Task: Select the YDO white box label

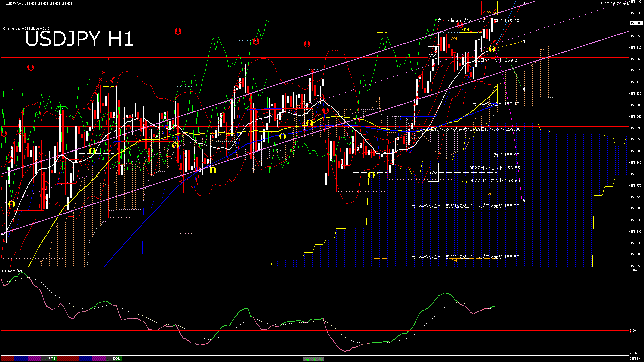Action: click(433, 172)
